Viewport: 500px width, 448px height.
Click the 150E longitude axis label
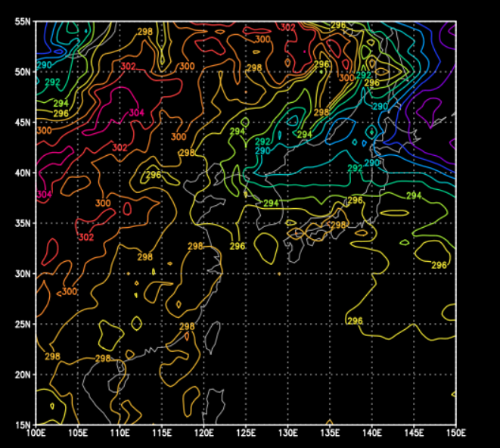[x=454, y=434]
